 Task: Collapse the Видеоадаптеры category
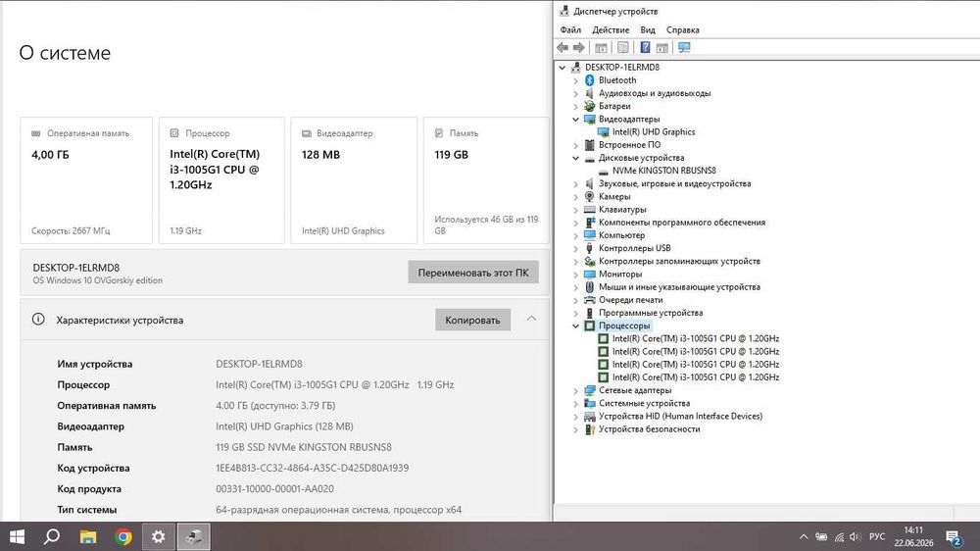[x=575, y=119]
